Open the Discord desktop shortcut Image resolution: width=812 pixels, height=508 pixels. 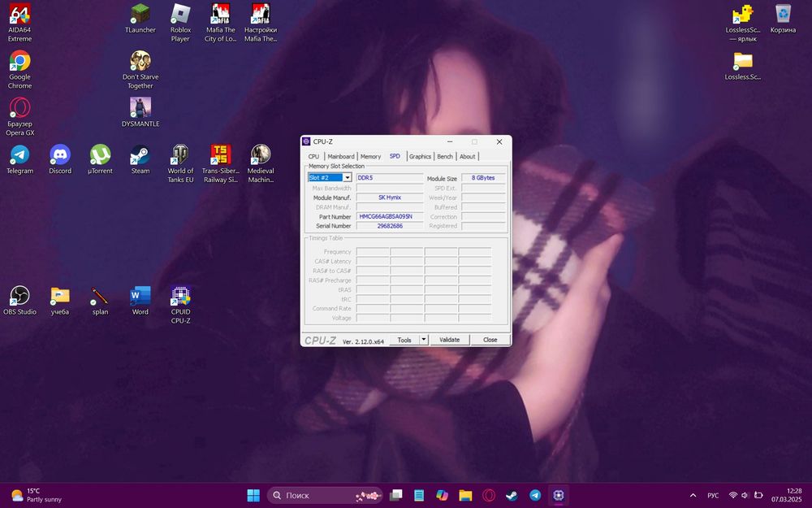pos(60,159)
